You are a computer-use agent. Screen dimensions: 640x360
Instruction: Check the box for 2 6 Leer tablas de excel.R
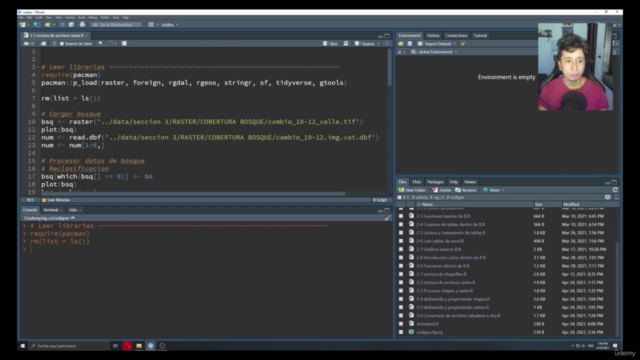[x=401, y=241]
